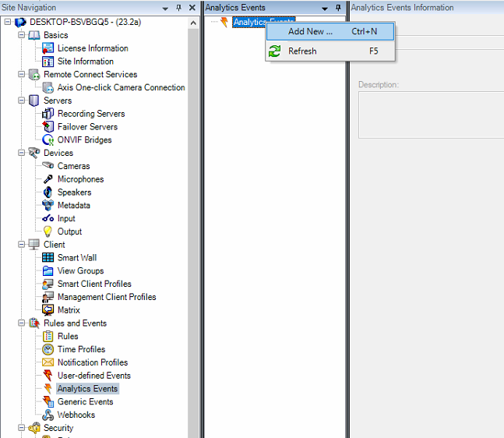Click the Axis One-click Camera Connection icon

tap(48, 88)
